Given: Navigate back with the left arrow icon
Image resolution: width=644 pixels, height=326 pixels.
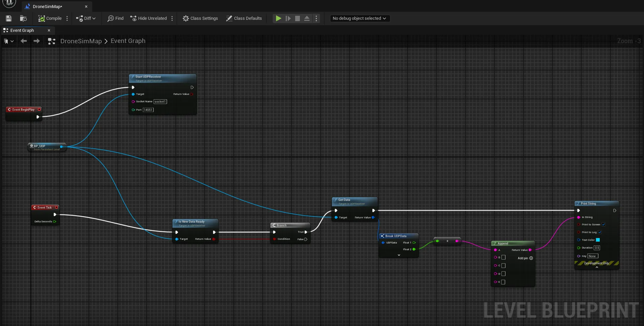Looking at the screenshot, I should pos(23,41).
